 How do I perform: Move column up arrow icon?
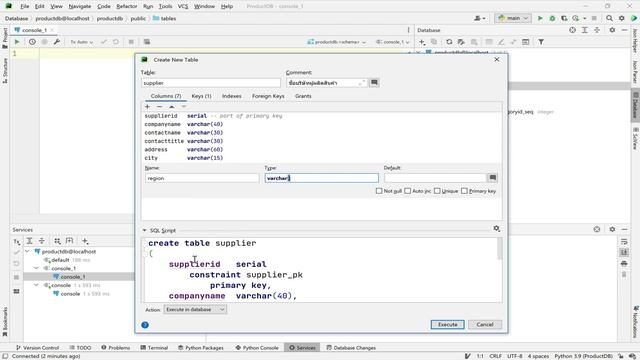click(x=172, y=107)
